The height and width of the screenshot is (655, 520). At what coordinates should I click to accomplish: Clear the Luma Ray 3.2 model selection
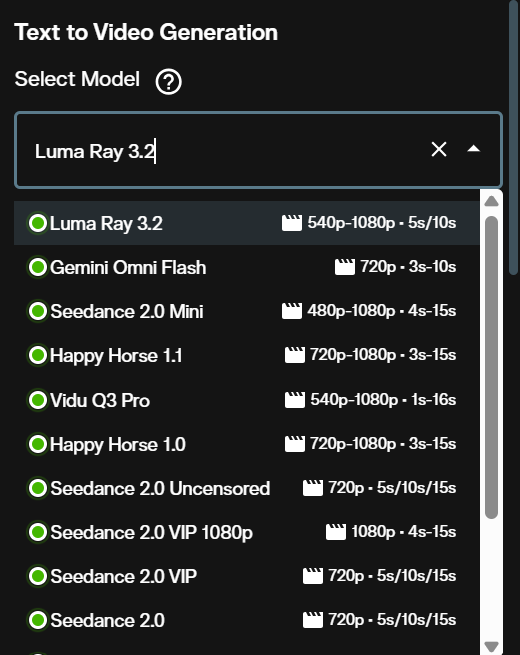439,149
